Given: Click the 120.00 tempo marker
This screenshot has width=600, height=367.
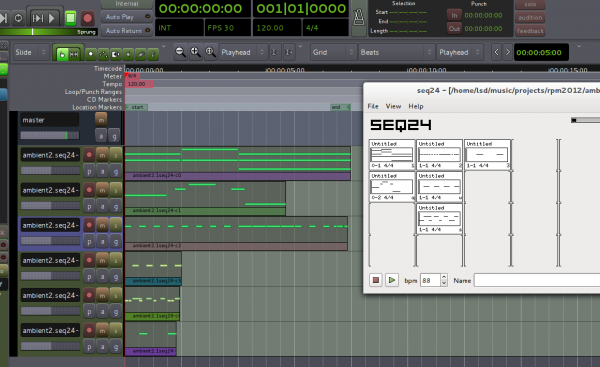Looking at the screenshot, I should pos(139,84).
